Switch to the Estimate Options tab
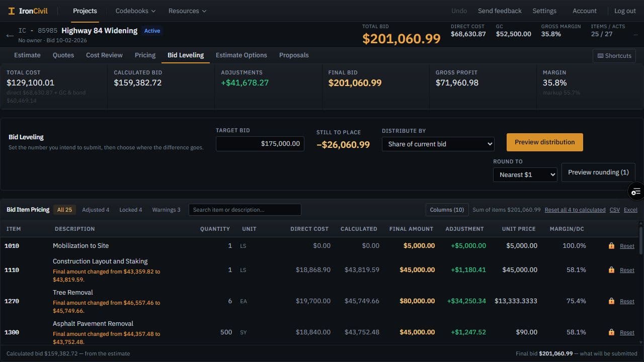Image resolution: width=644 pixels, height=362 pixels. point(242,55)
